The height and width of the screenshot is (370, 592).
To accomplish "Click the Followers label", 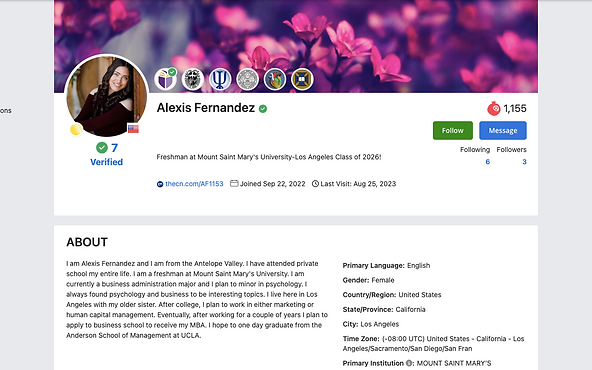I will coord(512,150).
